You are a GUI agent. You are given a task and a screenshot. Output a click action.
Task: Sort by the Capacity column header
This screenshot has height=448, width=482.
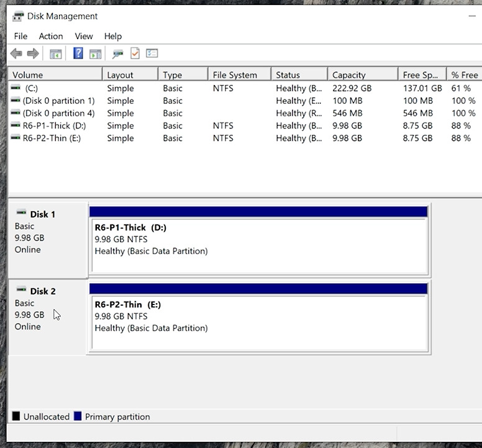[363, 75]
